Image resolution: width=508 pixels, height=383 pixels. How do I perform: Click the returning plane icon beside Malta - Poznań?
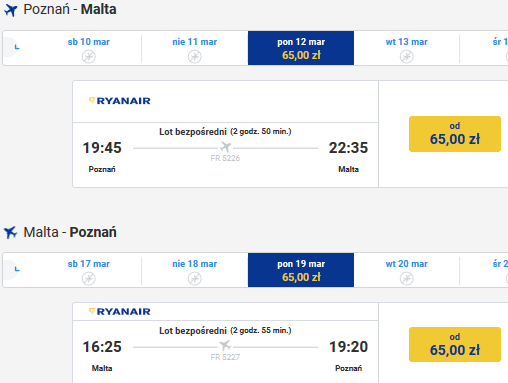point(10,232)
